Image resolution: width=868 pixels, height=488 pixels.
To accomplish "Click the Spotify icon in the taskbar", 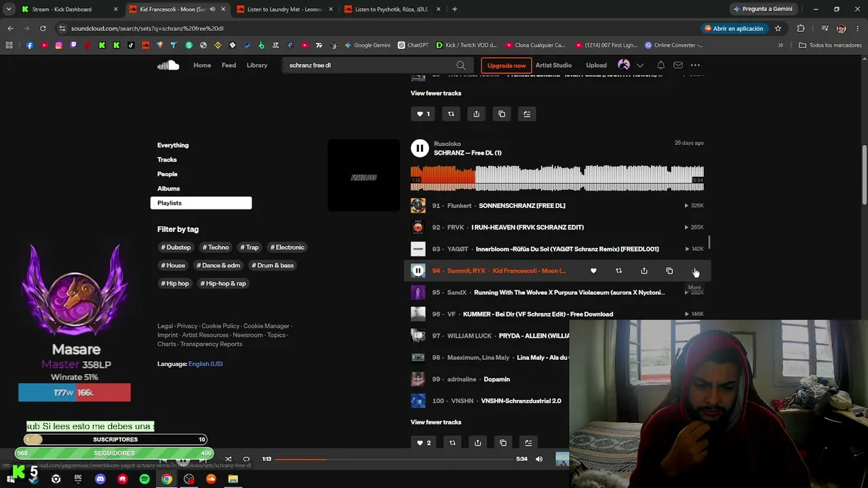I will 144,479.
